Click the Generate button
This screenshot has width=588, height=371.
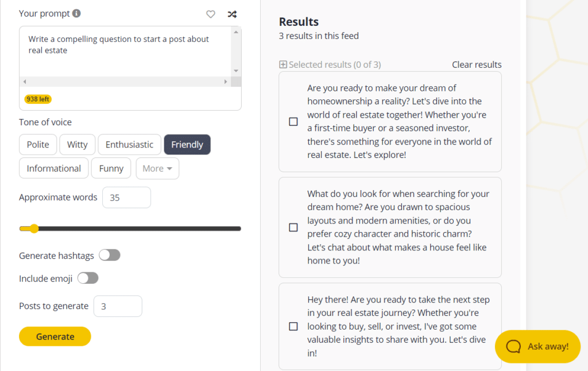55,336
